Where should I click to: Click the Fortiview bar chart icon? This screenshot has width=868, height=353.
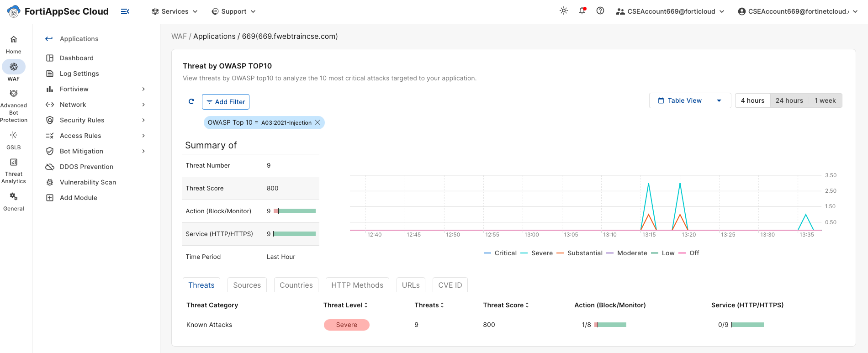pos(50,89)
